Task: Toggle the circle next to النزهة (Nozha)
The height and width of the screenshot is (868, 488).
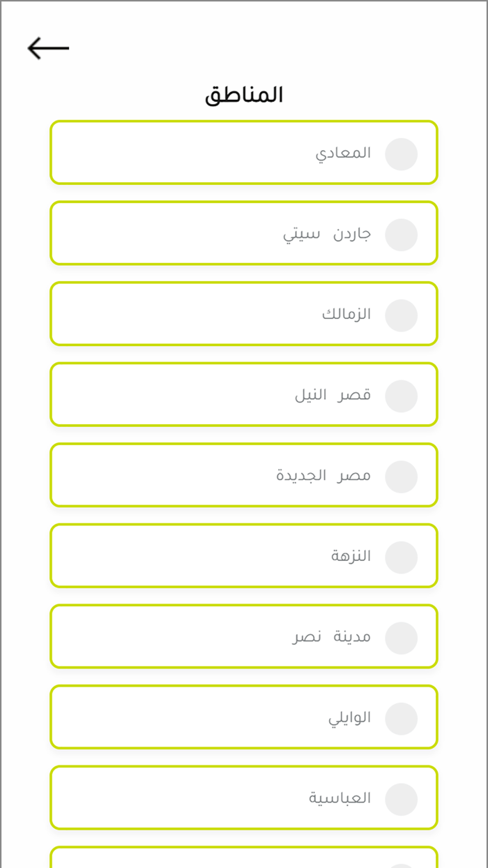Action: 402,556
